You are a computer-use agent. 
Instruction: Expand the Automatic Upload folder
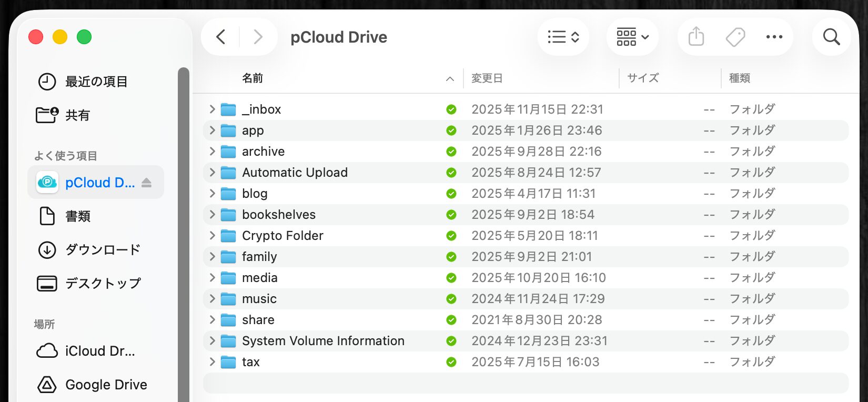point(212,173)
